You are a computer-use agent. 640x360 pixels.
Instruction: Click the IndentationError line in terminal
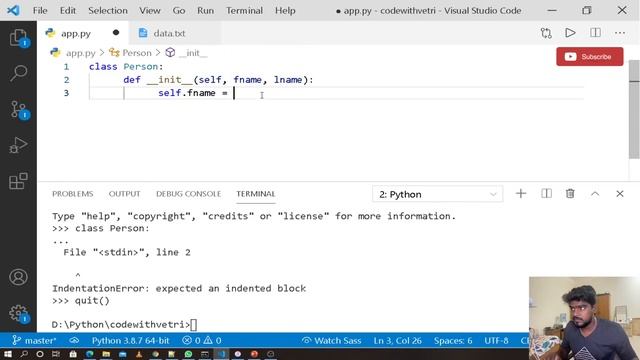click(x=179, y=289)
